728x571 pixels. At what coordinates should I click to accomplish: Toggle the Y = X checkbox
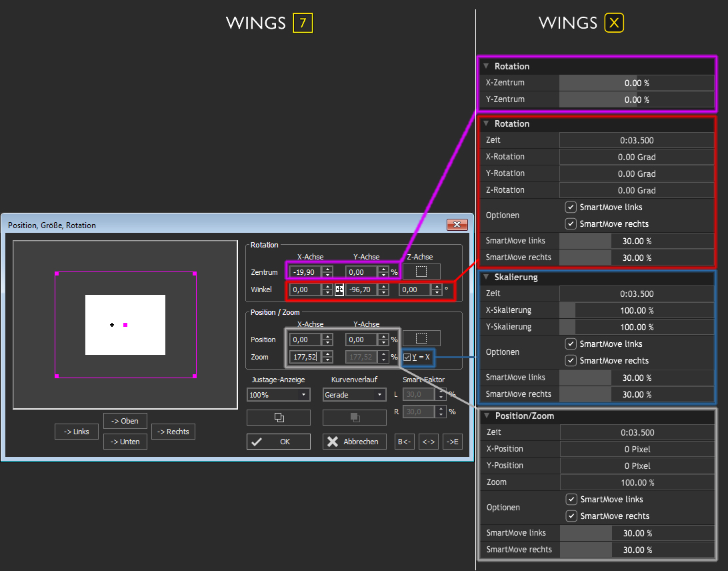tap(407, 358)
